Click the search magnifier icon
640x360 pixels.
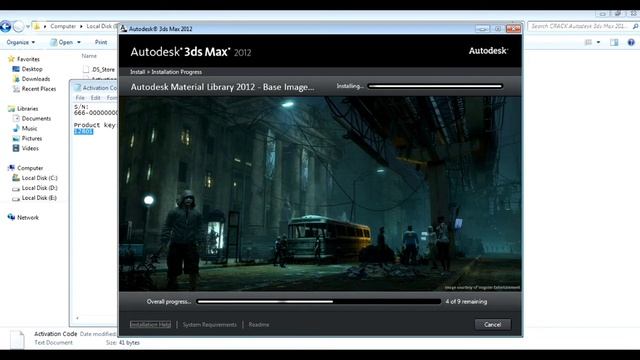coord(635,26)
